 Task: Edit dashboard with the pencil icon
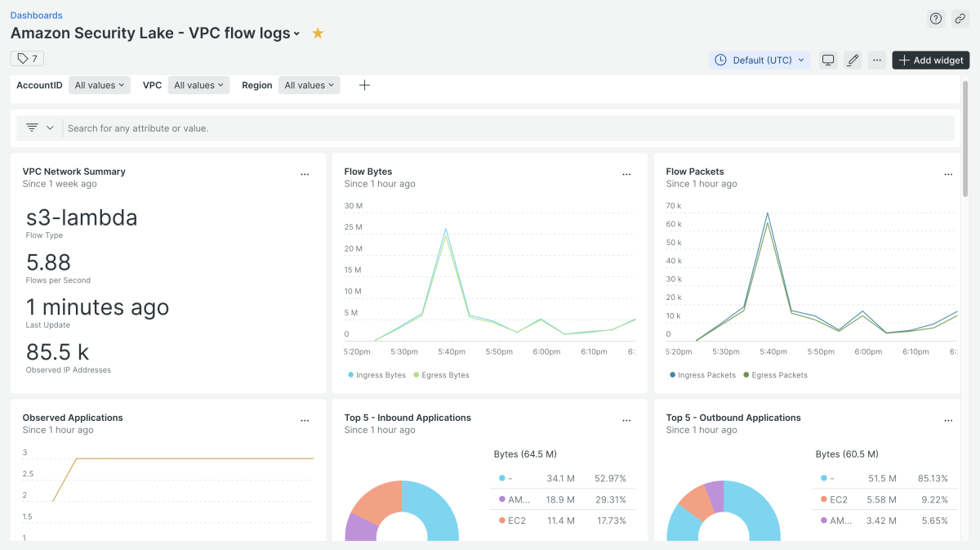click(853, 60)
